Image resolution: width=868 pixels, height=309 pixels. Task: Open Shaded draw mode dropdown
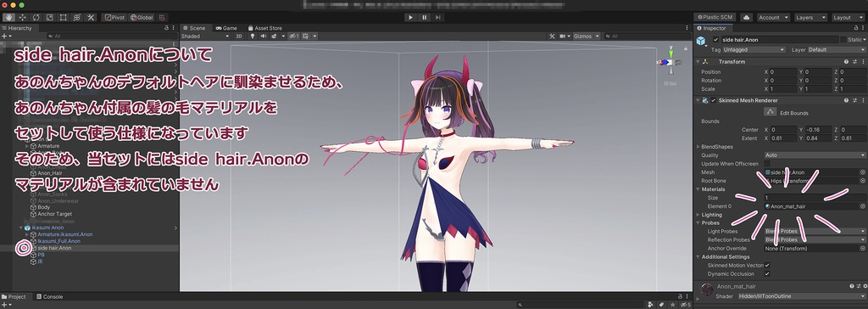[x=205, y=36]
